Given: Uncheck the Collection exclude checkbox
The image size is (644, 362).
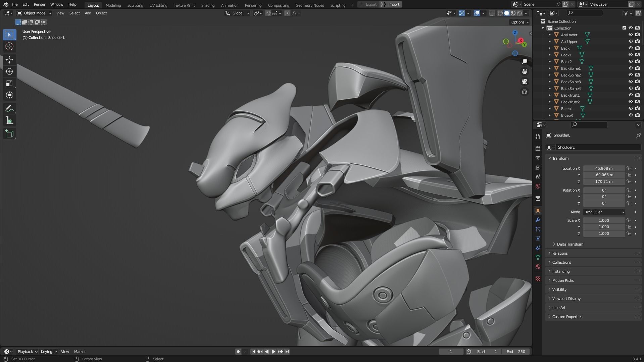Looking at the screenshot, I should (624, 28).
